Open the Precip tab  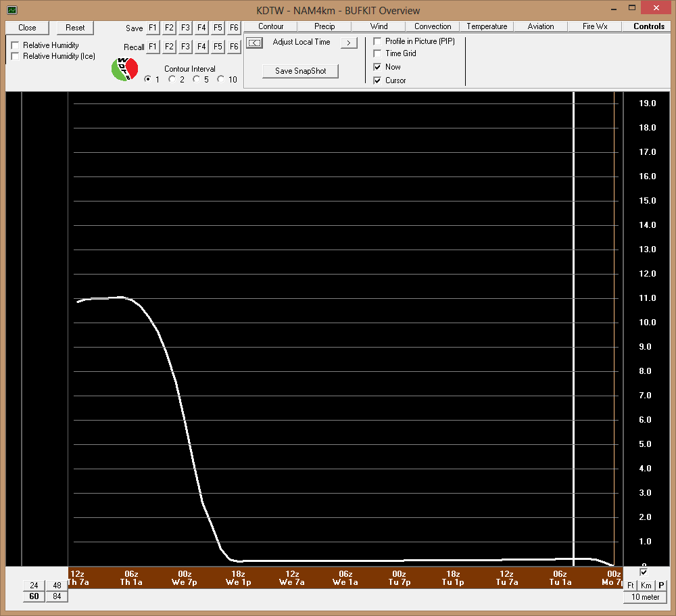(324, 26)
